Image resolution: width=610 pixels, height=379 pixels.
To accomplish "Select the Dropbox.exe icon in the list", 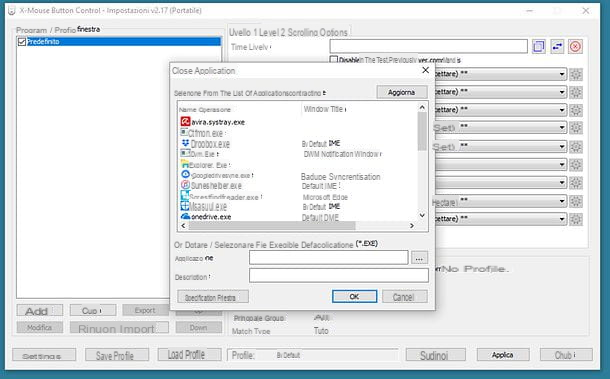I will 185,144.
